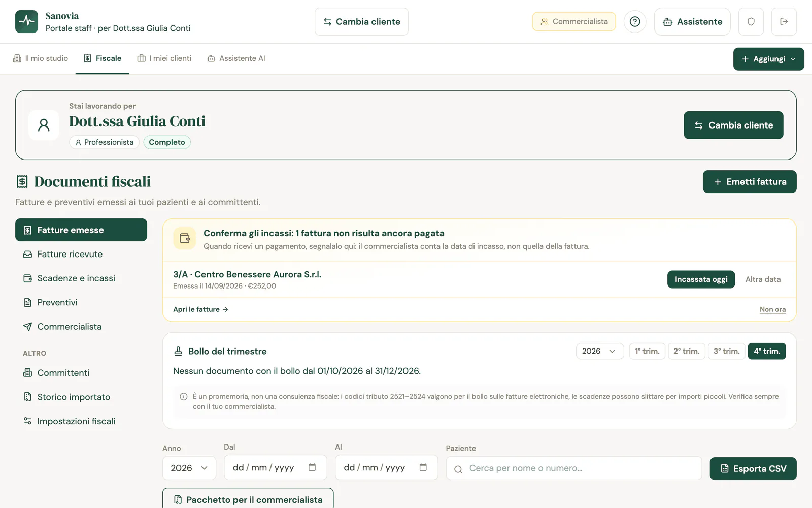Screen dimensions: 812x508
Task: Open the Anno filter dropdown
Action: click(189, 468)
